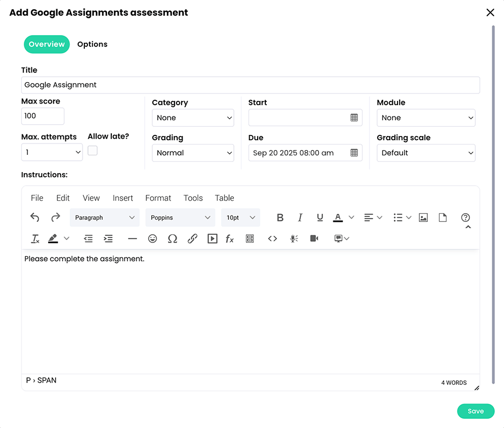Clear formatting with the Tx icon
The image size is (504, 428).
pos(35,239)
